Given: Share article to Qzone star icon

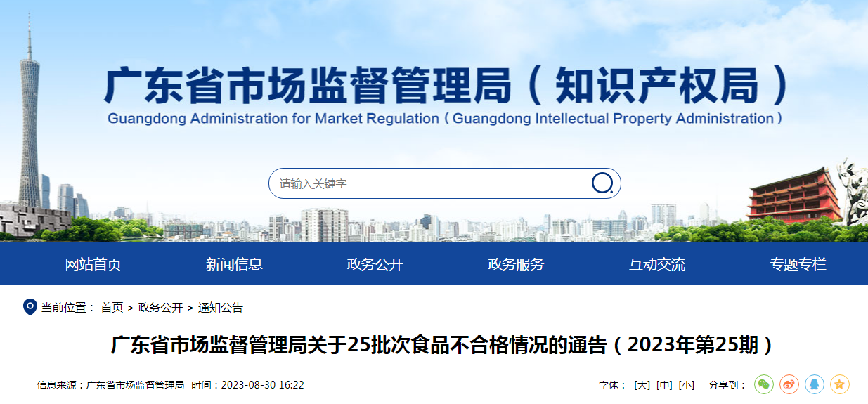Looking at the screenshot, I should [x=840, y=384].
